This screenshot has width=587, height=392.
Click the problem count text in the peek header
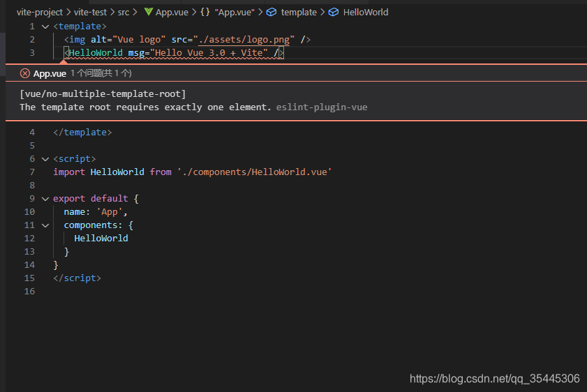click(101, 73)
